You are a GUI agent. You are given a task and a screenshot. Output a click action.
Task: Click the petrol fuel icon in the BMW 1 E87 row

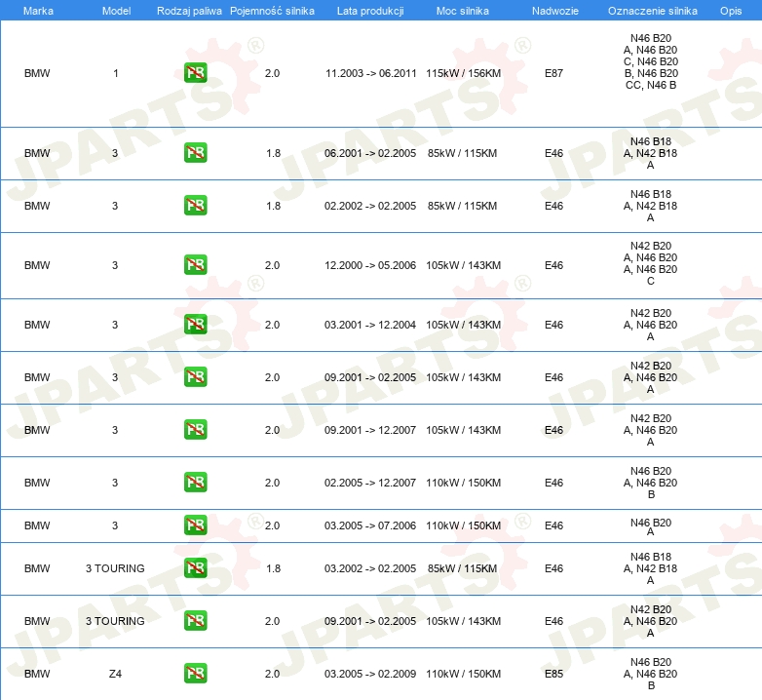[195, 73]
